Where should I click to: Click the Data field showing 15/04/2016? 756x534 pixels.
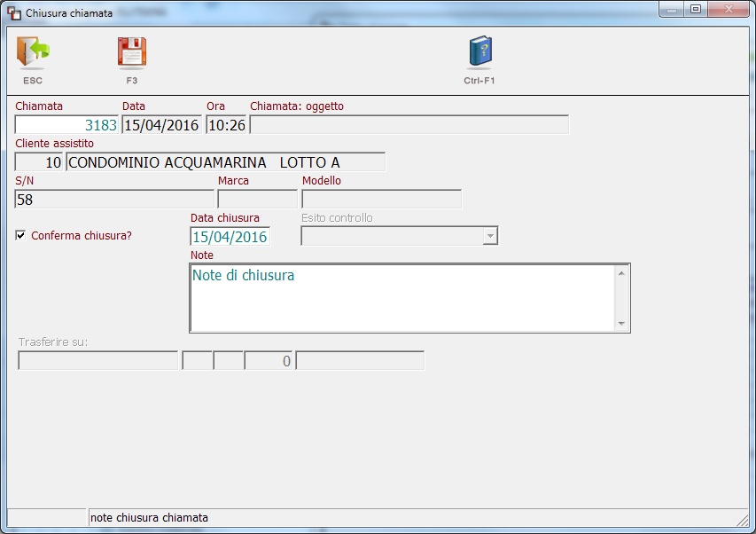161,125
